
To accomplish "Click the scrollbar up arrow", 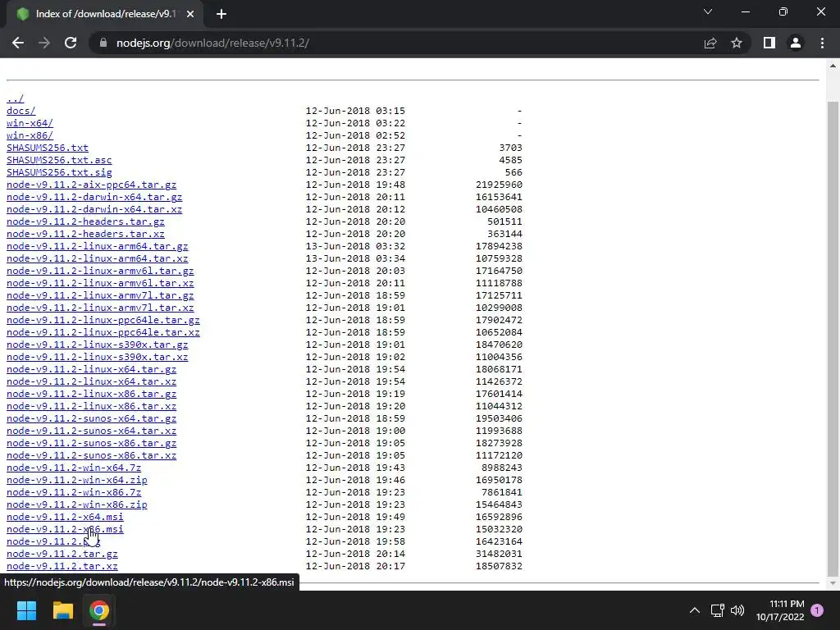I will point(833,66).
